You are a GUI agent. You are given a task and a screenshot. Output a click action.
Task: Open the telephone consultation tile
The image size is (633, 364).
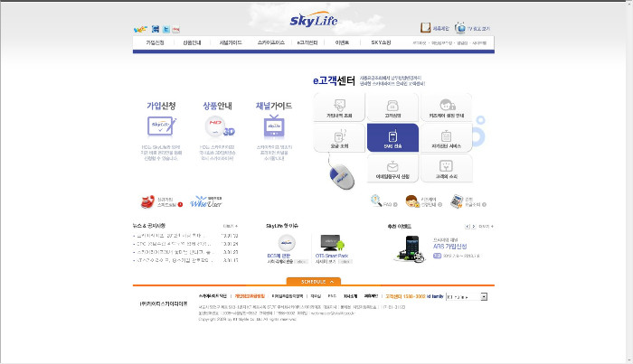(392, 107)
